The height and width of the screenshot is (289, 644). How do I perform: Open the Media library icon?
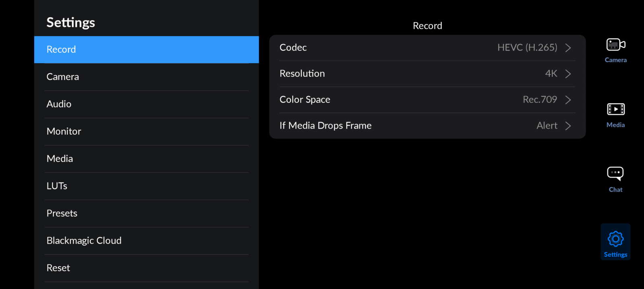615,109
